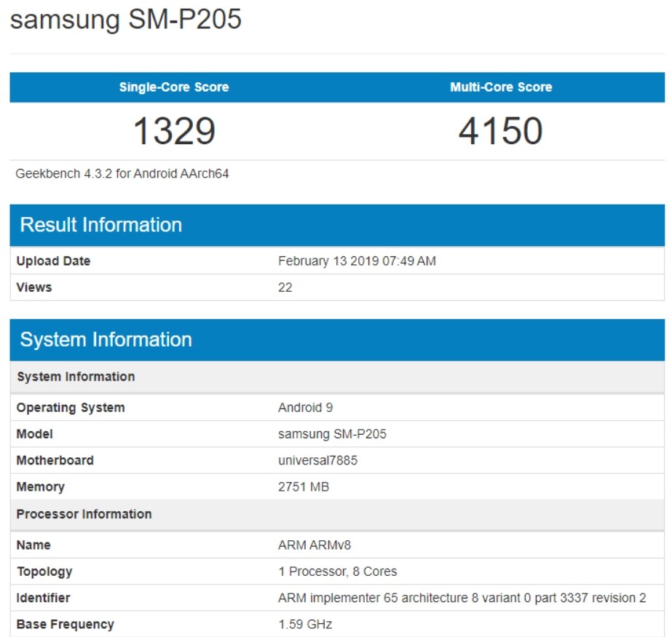Image resolution: width=672 pixels, height=637 pixels.
Task: Click the '1.59 GHz' frequency value
Action: pyautogui.click(x=305, y=625)
